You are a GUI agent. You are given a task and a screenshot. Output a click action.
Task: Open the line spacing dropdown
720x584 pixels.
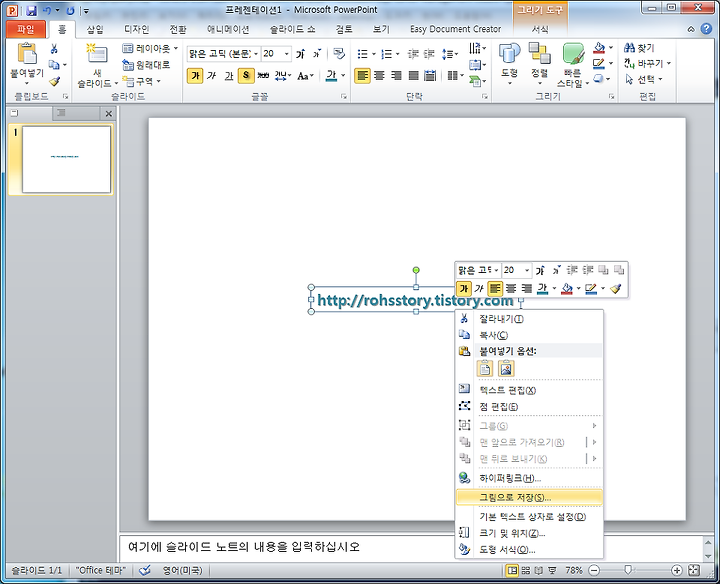pos(450,54)
